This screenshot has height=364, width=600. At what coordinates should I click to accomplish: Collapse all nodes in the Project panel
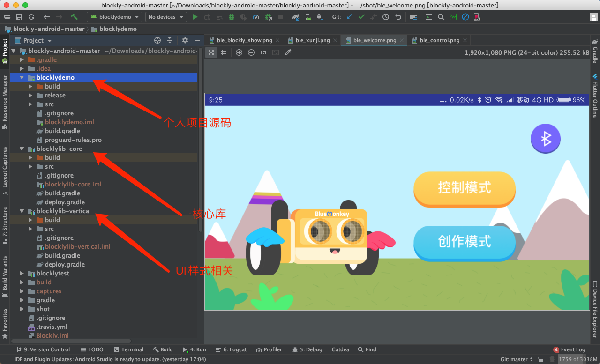[170, 40]
